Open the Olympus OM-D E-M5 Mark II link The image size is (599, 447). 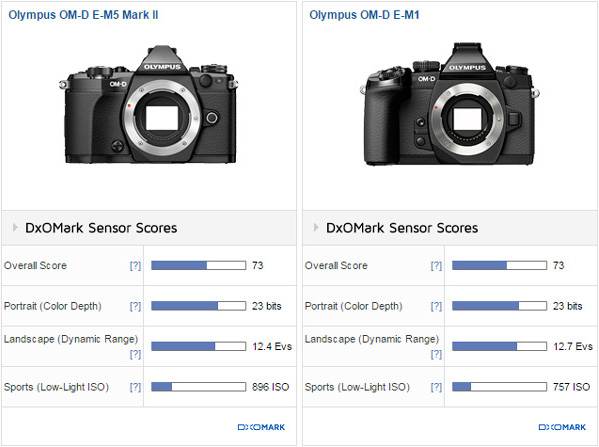point(83,15)
